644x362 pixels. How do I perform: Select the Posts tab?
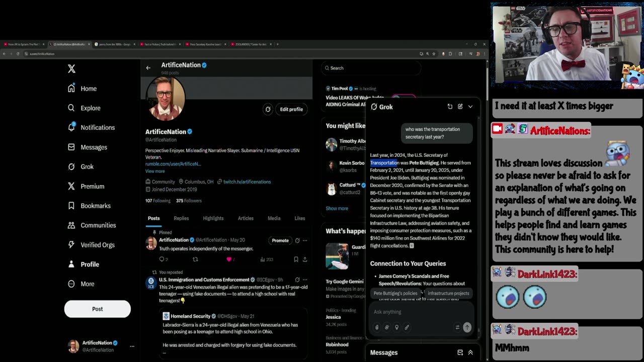tap(153, 218)
